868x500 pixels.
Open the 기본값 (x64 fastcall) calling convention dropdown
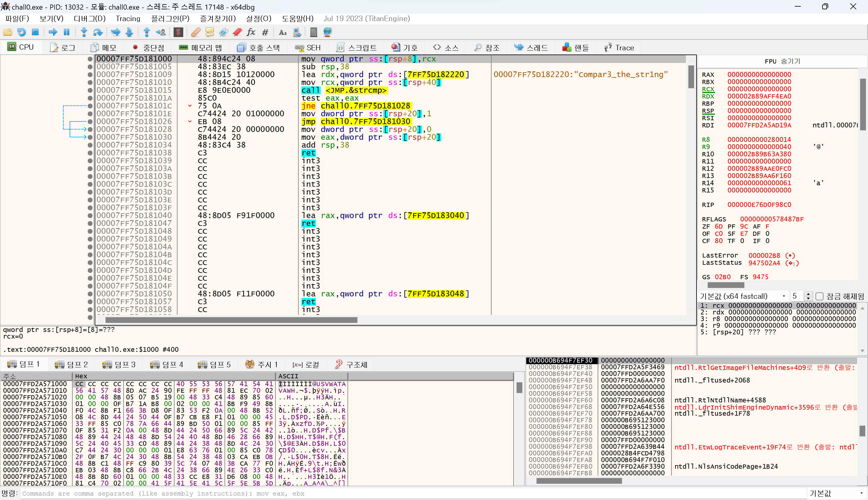click(743, 296)
